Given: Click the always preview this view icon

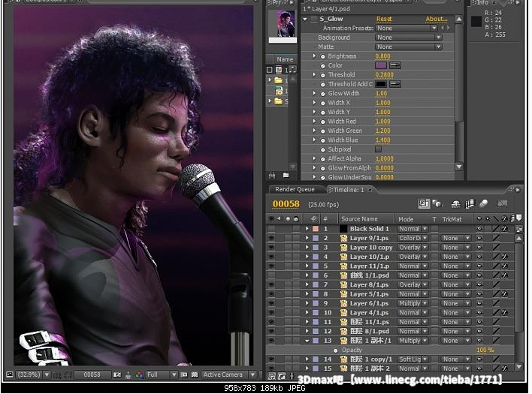Looking at the screenshot, I should click(10, 374).
